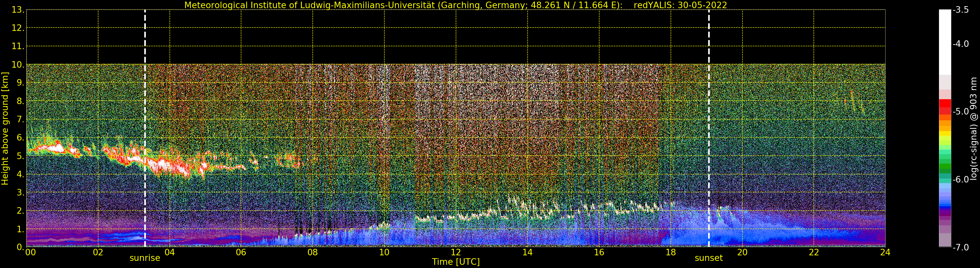Click the '12' tick on the time axis

(x=456, y=252)
